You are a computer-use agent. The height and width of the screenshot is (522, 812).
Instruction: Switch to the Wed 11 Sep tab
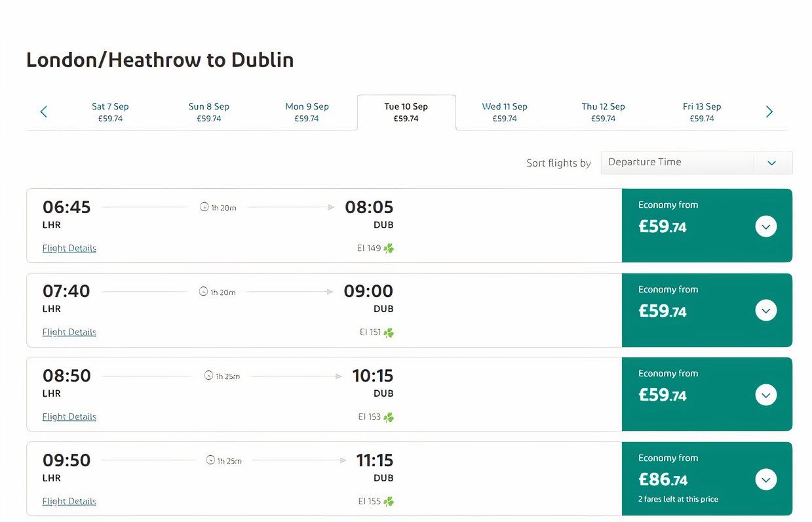click(x=505, y=112)
